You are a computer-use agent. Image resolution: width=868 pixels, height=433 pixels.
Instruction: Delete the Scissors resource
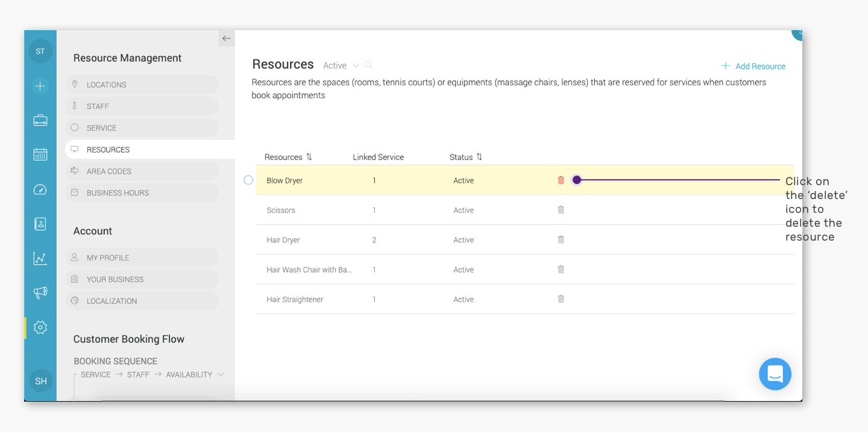click(x=561, y=210)
